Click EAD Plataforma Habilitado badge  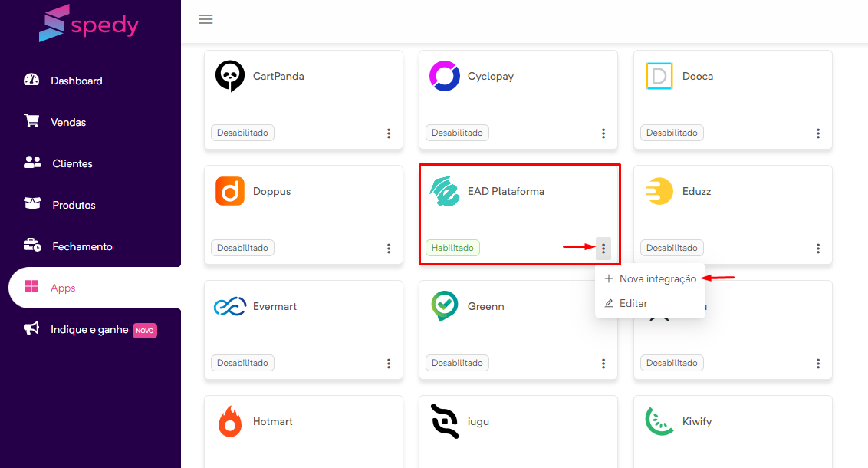453,248
